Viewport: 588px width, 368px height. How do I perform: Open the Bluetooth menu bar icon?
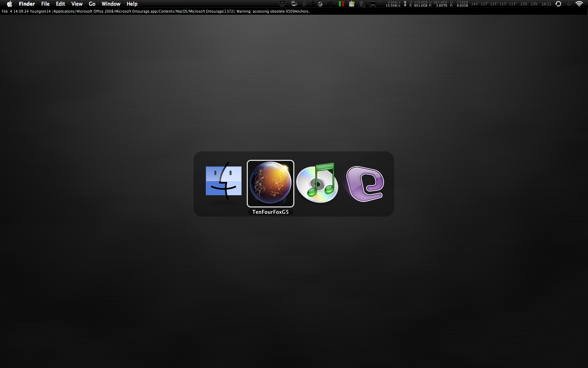[x=569, y=4]
